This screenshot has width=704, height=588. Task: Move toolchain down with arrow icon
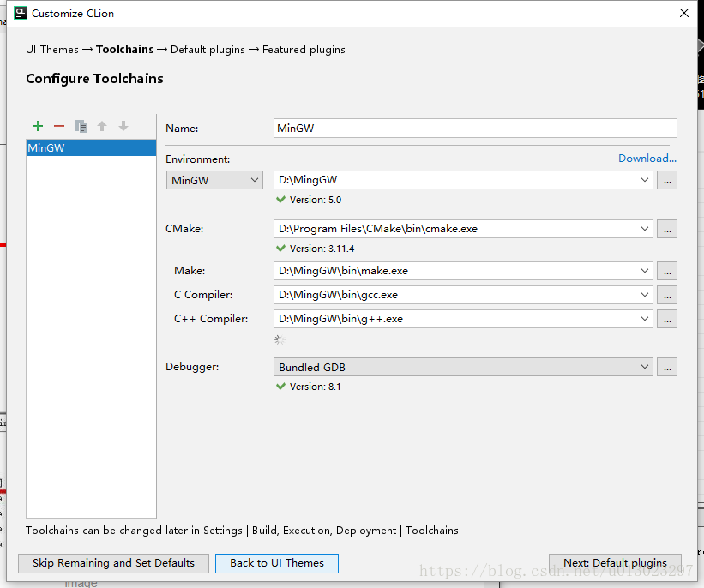[x=123, y=126]
